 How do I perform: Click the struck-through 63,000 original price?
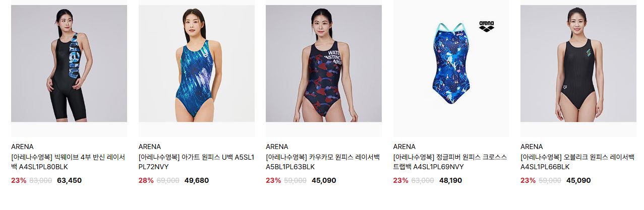pos(424,180)
